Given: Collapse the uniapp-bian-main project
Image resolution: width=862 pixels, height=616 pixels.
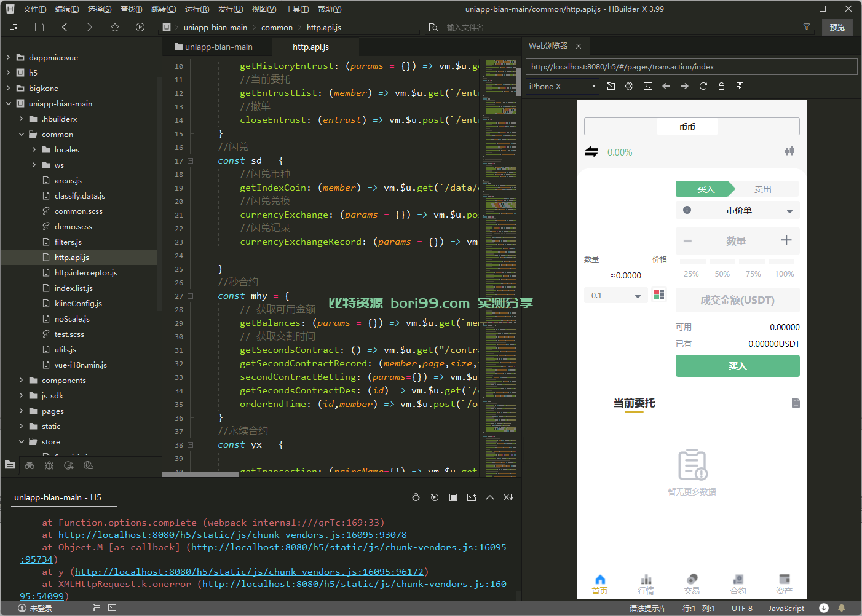Looking at the screenshot, I should [8, 103].
